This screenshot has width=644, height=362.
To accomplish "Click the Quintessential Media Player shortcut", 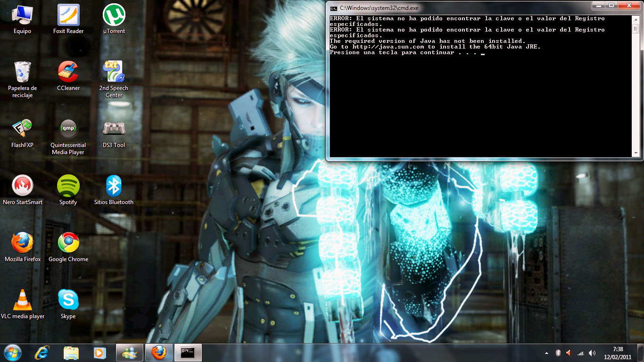I will click(68, 137).
